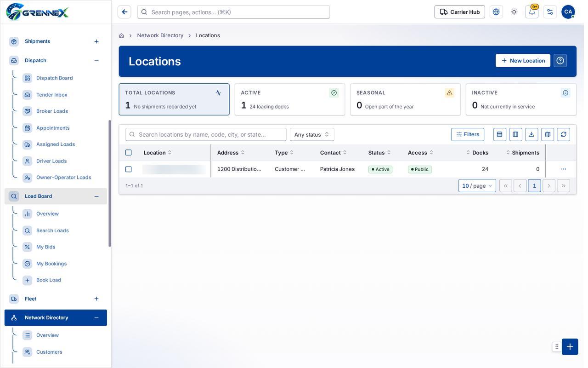The height and width of the screenshot is (368, 588).
Task: Open the Filters button
Action: [468, 134]
